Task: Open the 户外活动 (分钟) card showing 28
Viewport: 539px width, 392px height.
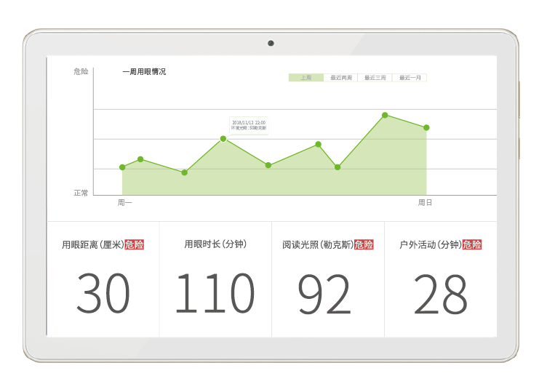Action: 441,279
